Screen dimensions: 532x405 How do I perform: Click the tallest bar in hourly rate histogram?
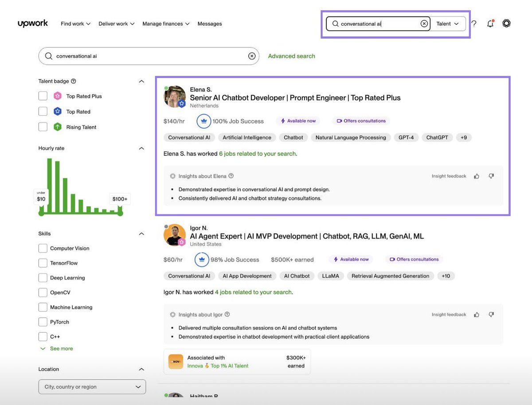[49, 185]
